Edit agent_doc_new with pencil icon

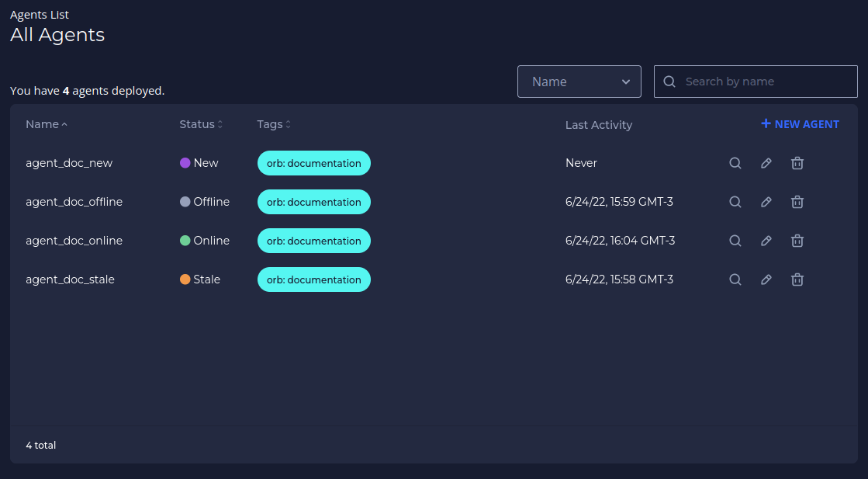click(766, 163)
